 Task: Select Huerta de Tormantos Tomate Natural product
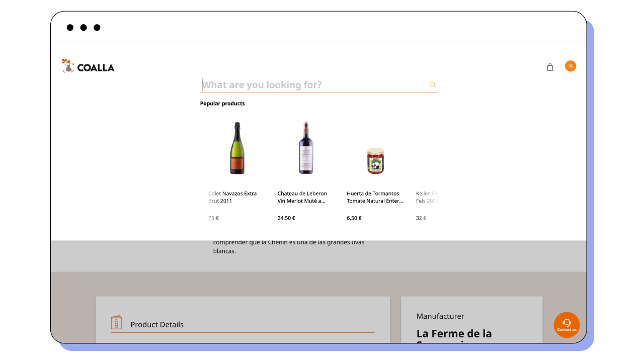coord(374,197)
